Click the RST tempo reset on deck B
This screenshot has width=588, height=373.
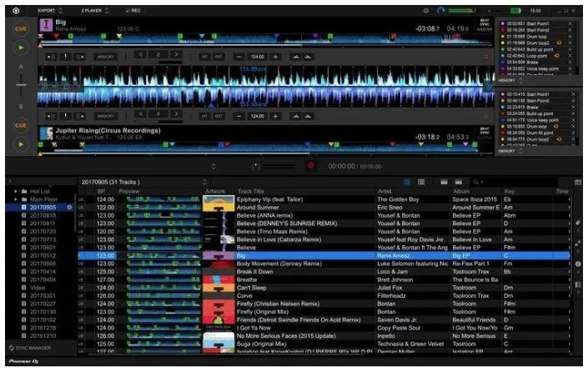coord(219,116)
